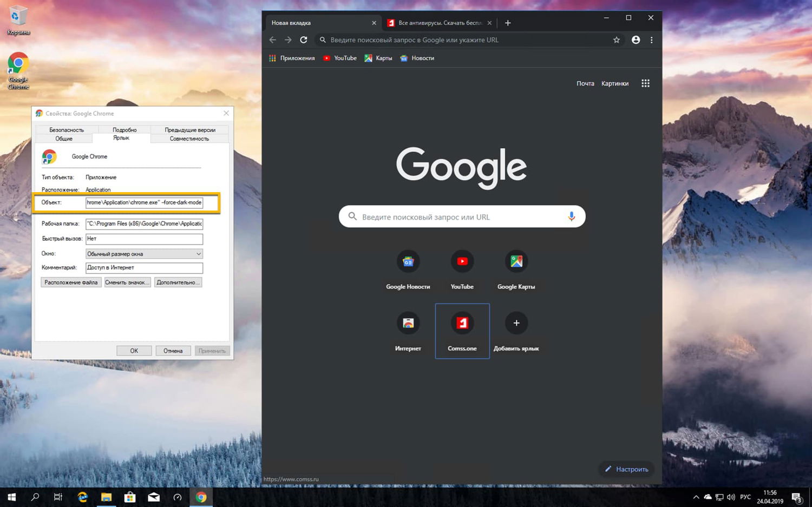Open the Chrome profile avatar icon
This screenshot has width=812, height=507.
pyautogui.click(x=636, y=39)
